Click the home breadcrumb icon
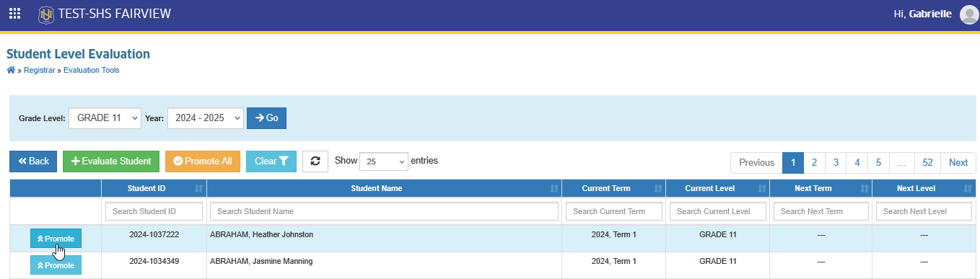The image size is (980, 279). (11, 70)
